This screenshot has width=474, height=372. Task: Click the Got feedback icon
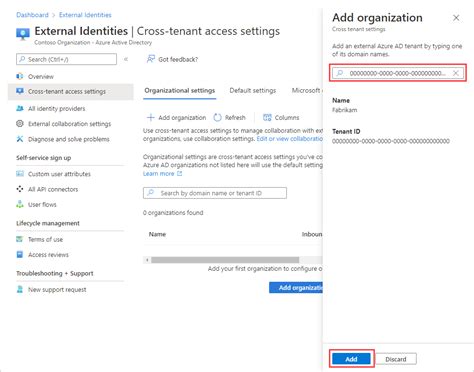151,59
